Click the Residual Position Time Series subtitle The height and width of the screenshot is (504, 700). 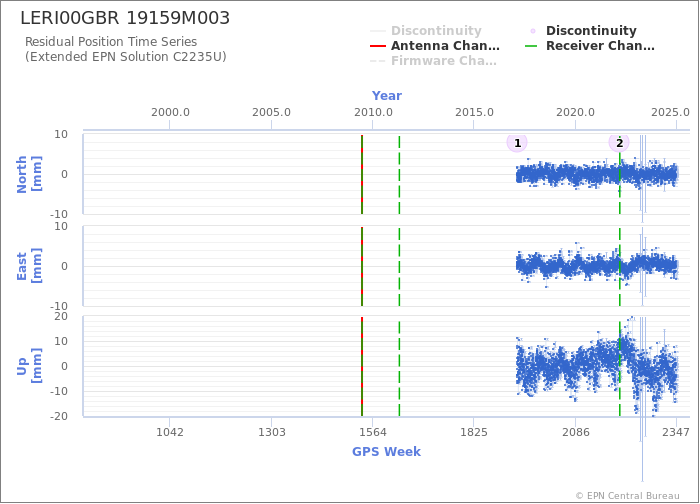pos(111,42)
